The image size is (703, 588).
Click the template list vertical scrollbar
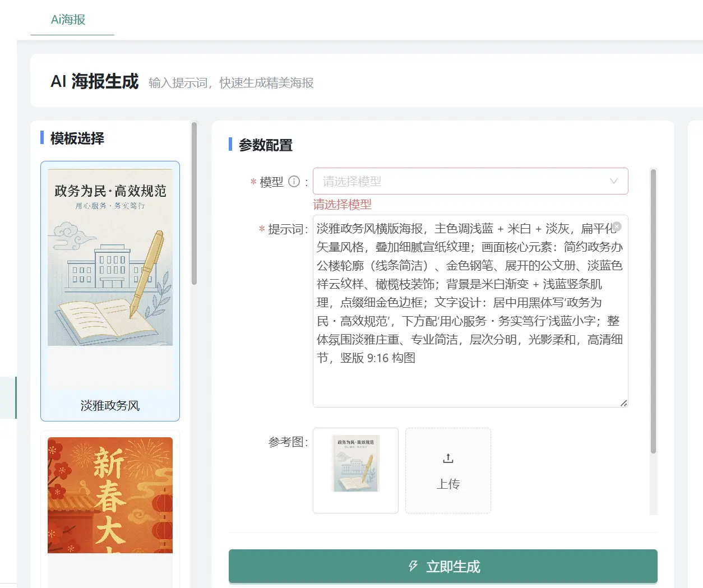pyautogui.click(x=194, y=203)
